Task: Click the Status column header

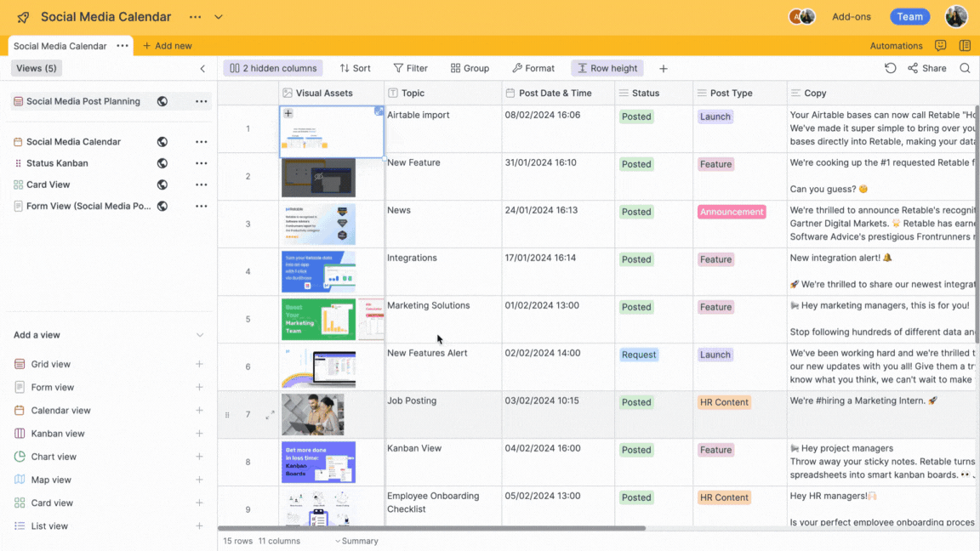Action: (x=653, y=93)
